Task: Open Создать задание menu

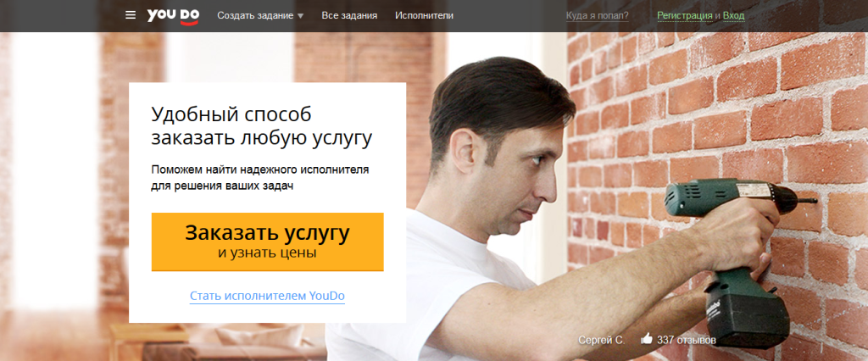Action: pos(255,15)
